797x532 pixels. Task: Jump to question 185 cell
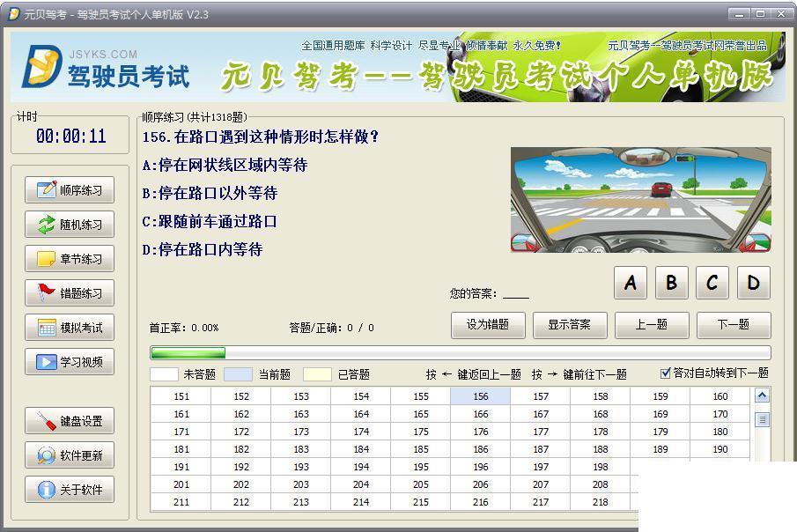tap(421, 449)
